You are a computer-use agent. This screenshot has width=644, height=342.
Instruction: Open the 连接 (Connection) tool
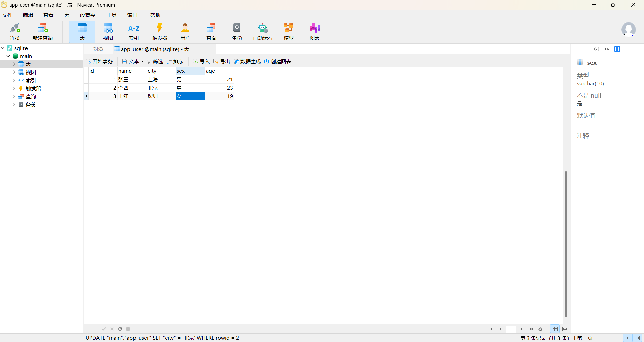(x=15, y=32)
